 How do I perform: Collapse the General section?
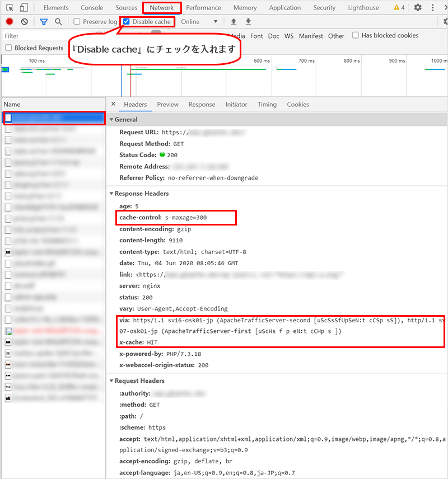(111, 120)
